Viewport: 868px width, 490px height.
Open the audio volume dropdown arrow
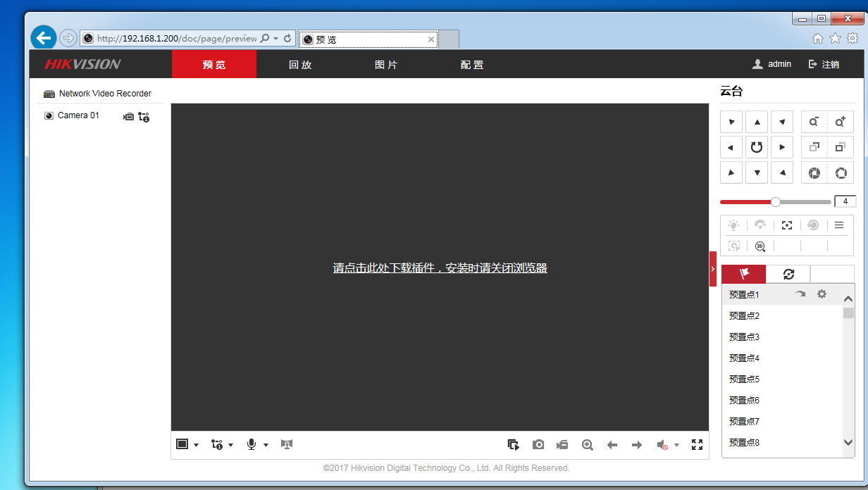click(676, 445)
